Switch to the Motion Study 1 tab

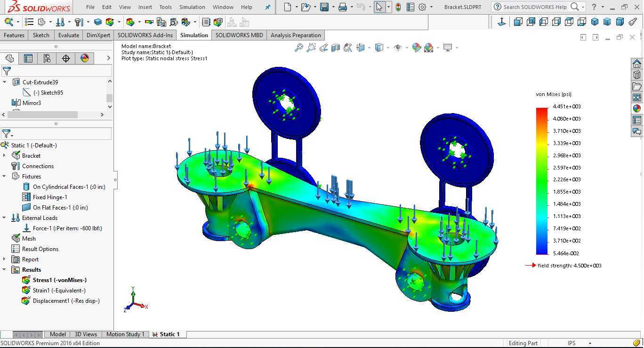[x=125, y=334]
